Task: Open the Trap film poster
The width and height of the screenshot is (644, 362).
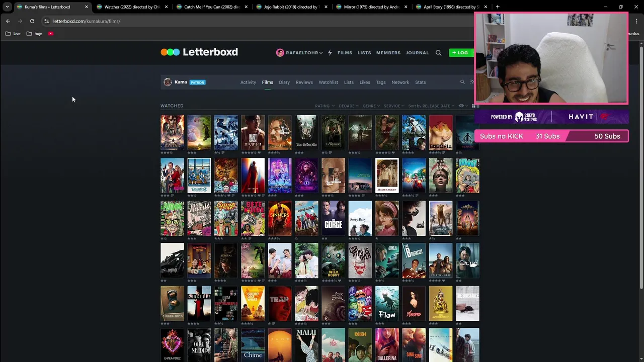Action: [x=280, y=304]
